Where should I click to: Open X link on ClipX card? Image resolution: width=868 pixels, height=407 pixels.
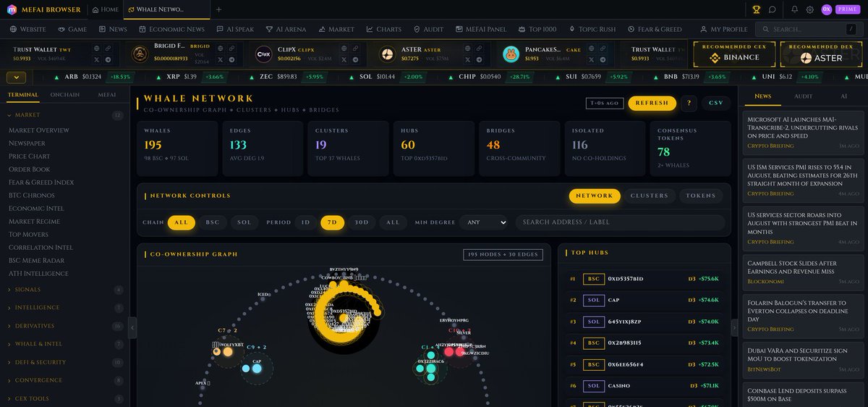[344, 59]
